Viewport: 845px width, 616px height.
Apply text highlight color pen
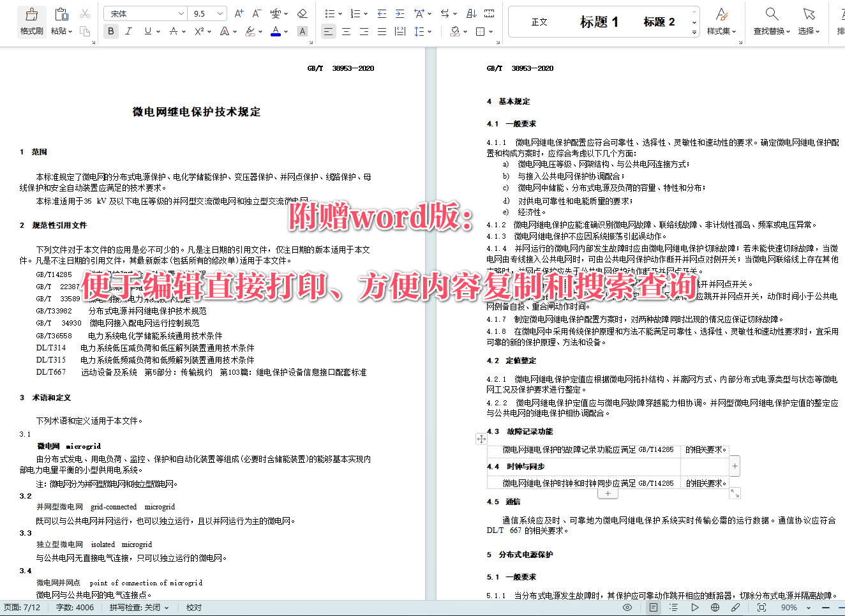(250, 31)
